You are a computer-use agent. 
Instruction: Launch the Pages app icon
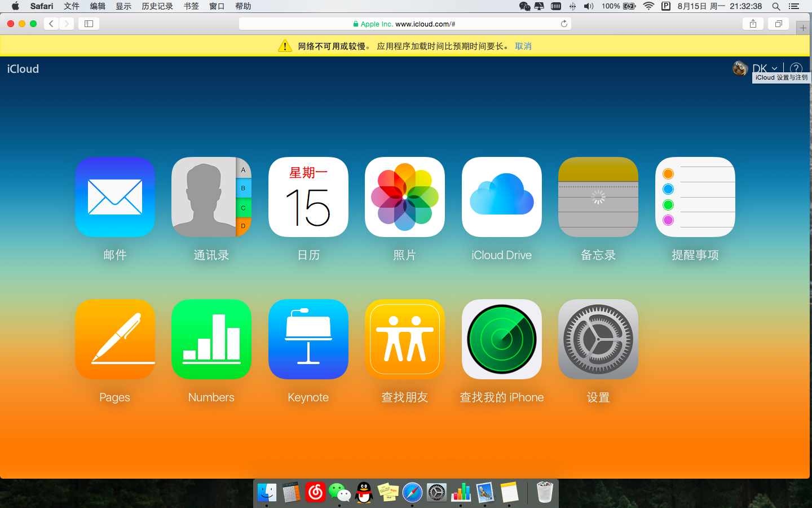coord(115,339)
